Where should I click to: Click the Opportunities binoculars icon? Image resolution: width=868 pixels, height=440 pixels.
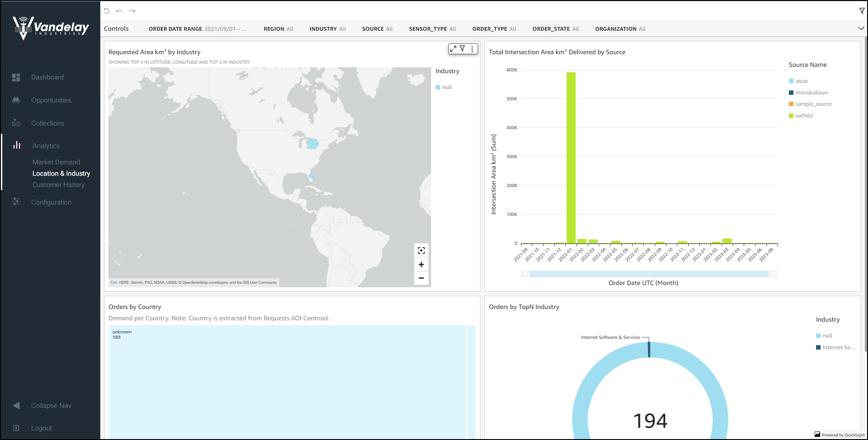coord(16,100)
